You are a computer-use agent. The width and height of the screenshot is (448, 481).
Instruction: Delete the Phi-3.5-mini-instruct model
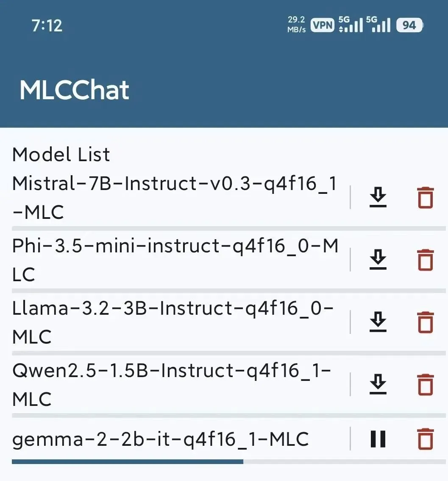[x=425, y=260]
